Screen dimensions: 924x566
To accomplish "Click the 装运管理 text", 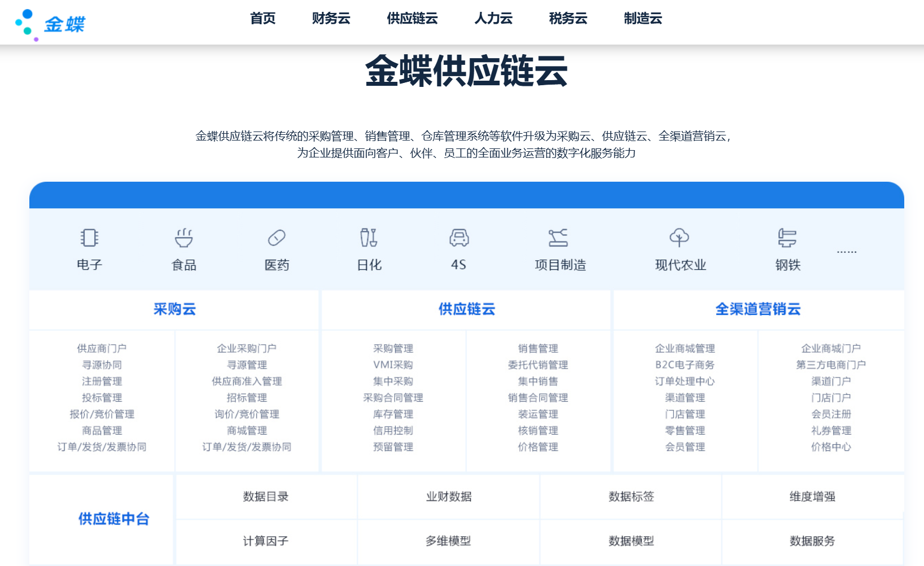I will tap(538, 414).
